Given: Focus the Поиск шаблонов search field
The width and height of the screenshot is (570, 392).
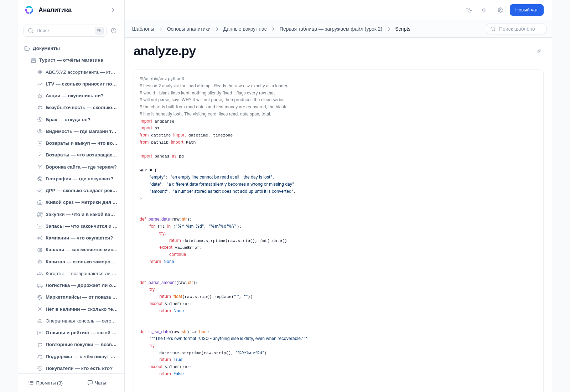Looking at the screenshot, I should (516, 29).
